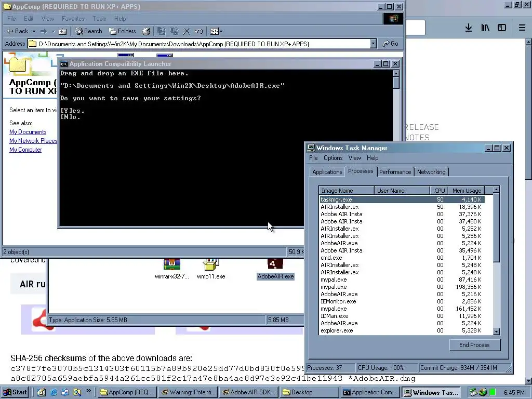The width and height of the screenshot is (532, 399).
Task: Select the explorer.exe process row
Action: [x=402, y=330]
